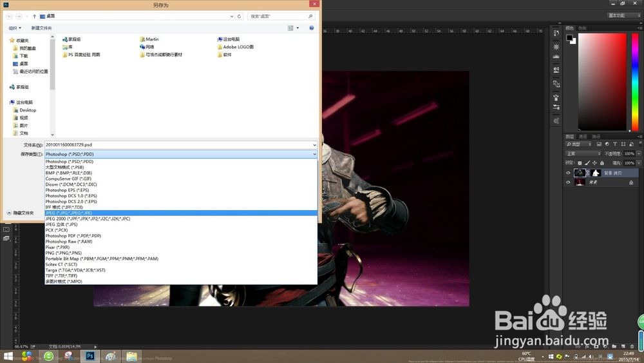Select JPEG 2000 format entry
Screen dimensions: 644x363
181,219
